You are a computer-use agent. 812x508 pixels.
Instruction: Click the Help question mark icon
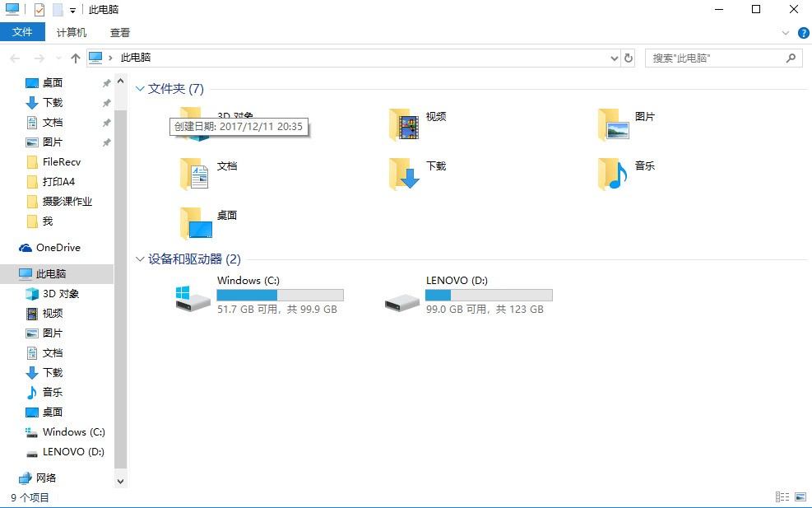click(x=803, y=33)
